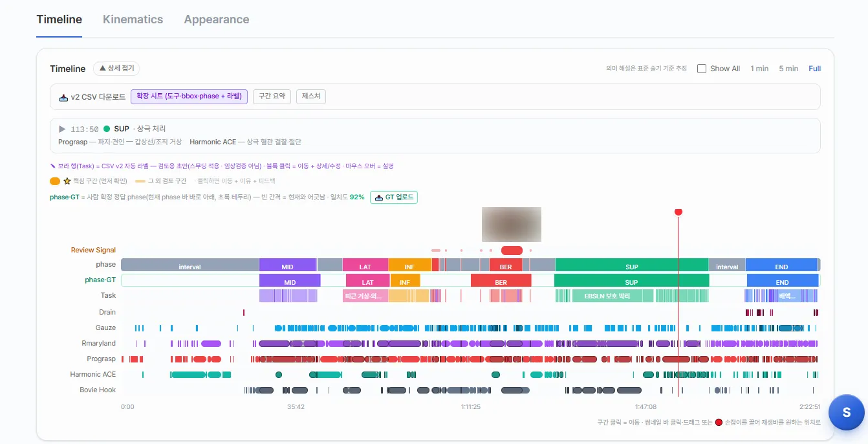
Task: Click the red playhead handle
Action: tap(678, 212)
